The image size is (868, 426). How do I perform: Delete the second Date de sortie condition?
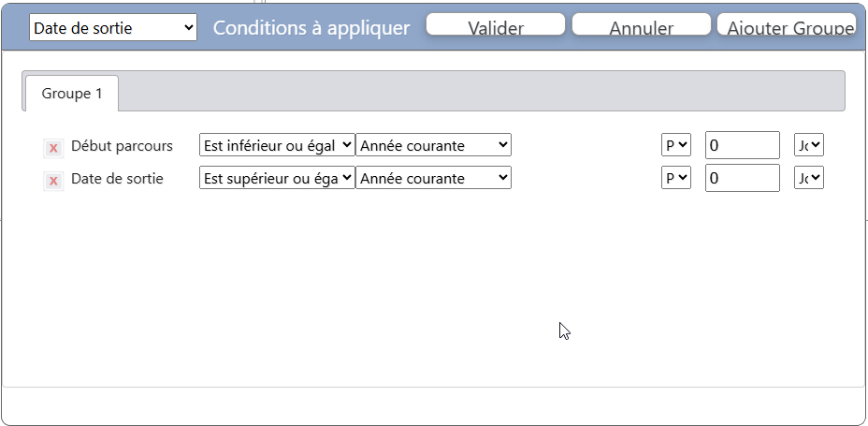click(53, 181)
